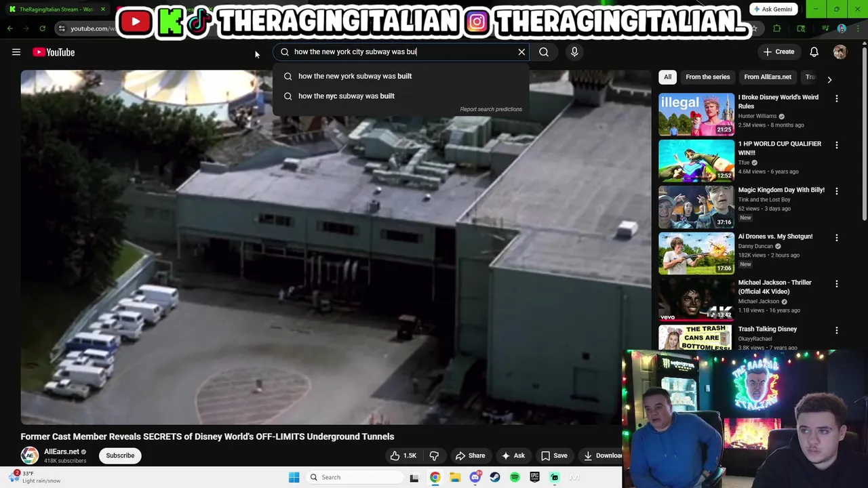Click the Ask button under video
868x488 pixels.
513,456
